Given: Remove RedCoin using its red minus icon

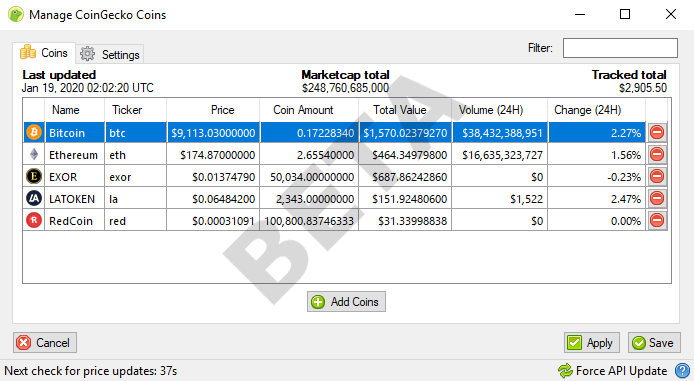Looking at the screenshot, I should tap(657, 220).
